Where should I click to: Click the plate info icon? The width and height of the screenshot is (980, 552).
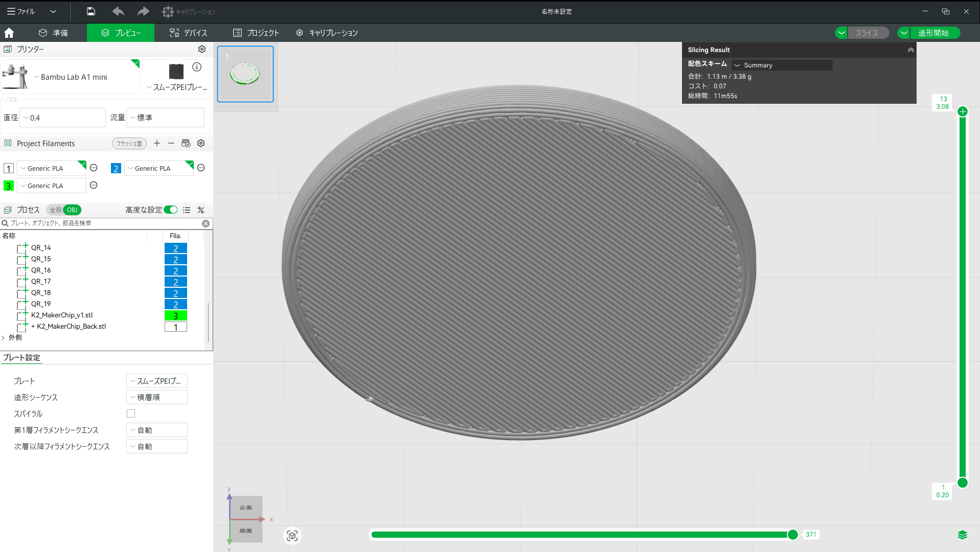click(197, 67)
